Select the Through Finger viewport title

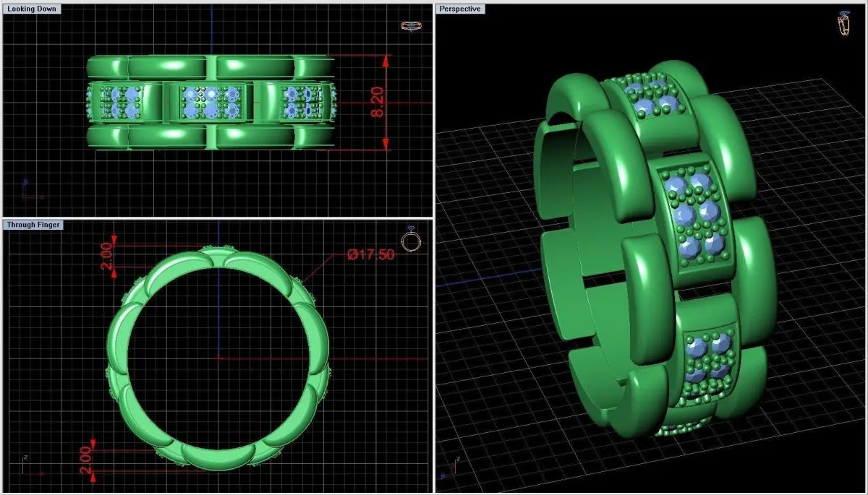click(x=34, y=225)
